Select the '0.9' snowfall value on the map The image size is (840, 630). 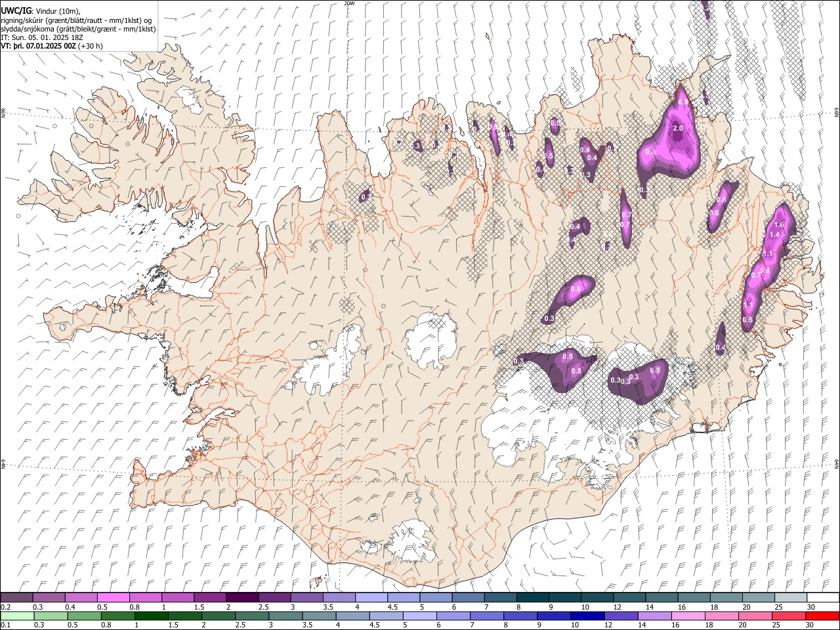click(683, 102)
